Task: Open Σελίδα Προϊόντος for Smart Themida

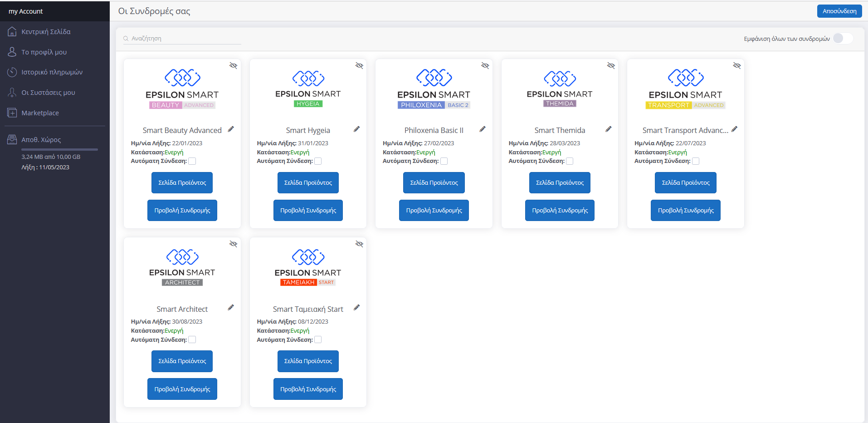Action: point(560,183)
